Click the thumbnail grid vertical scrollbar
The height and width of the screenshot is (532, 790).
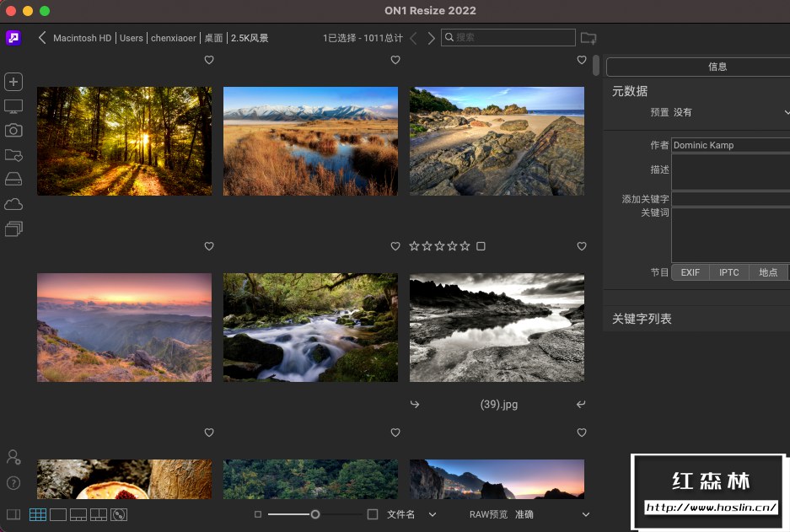click(596, 66)
